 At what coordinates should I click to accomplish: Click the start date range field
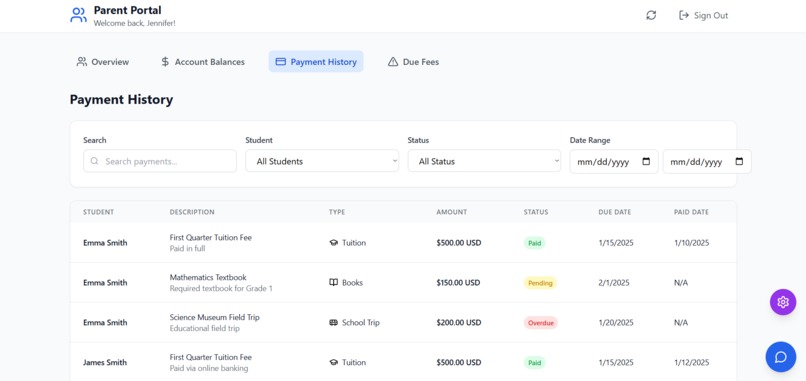click(614, 161)
